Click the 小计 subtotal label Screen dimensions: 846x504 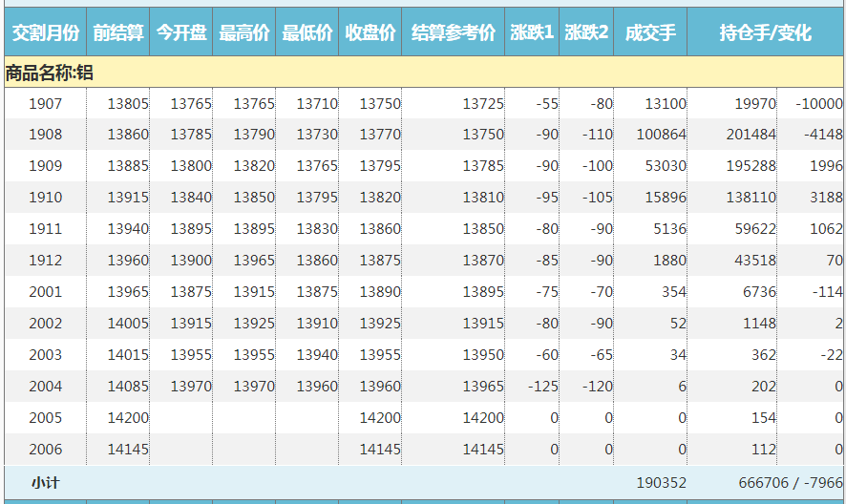pos(45,483)
